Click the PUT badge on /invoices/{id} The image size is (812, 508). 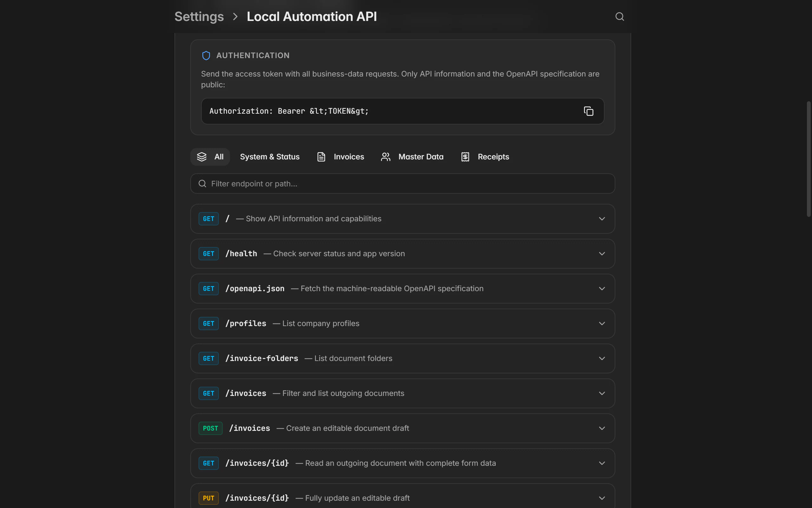[x=208, y=498]
